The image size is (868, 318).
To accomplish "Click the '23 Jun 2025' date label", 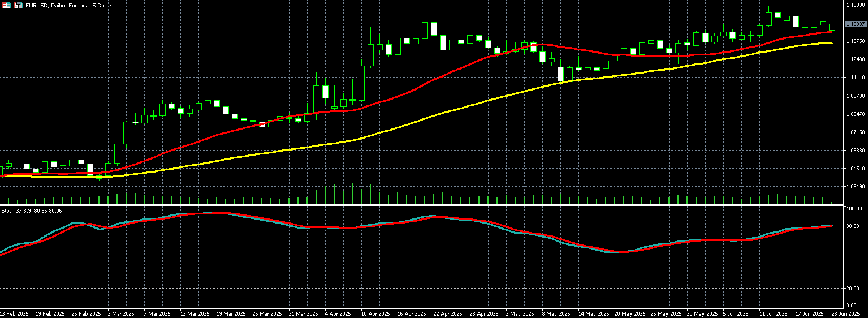I will [x=847, y=313].
